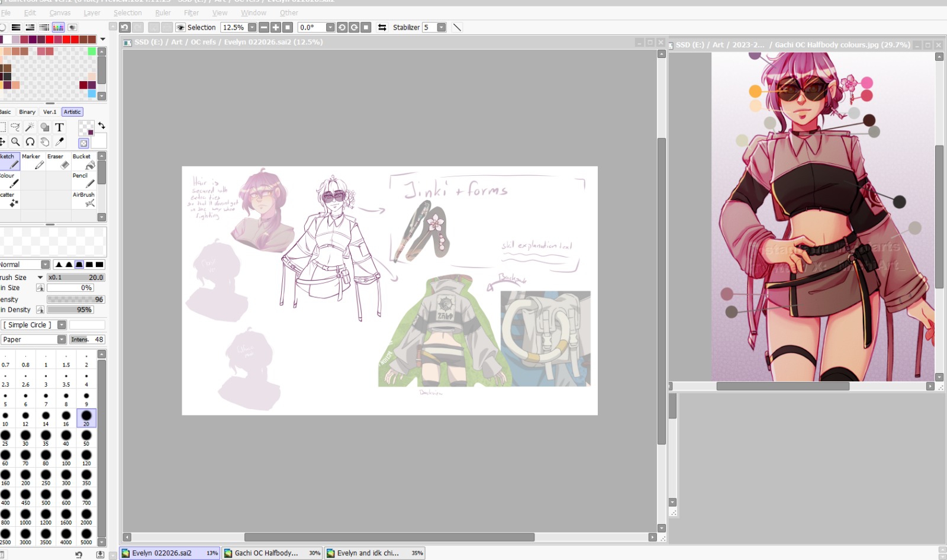The image size is (947, 560).
Task: Click the Undo arrow in the toolbar
Action: coord(124,27)
